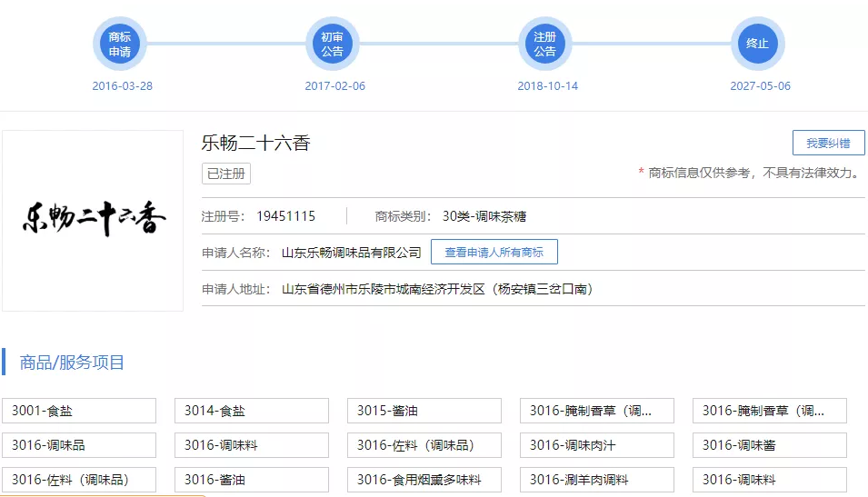Click the 3016-调味品 item

tap(79, 445)
